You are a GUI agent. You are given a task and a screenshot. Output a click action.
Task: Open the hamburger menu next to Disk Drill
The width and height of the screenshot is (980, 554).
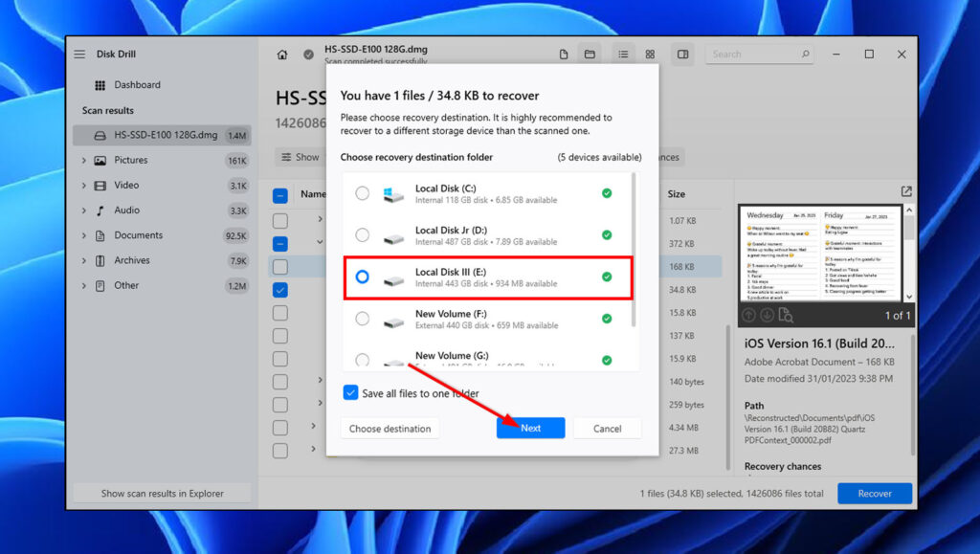tap(79, 55)
